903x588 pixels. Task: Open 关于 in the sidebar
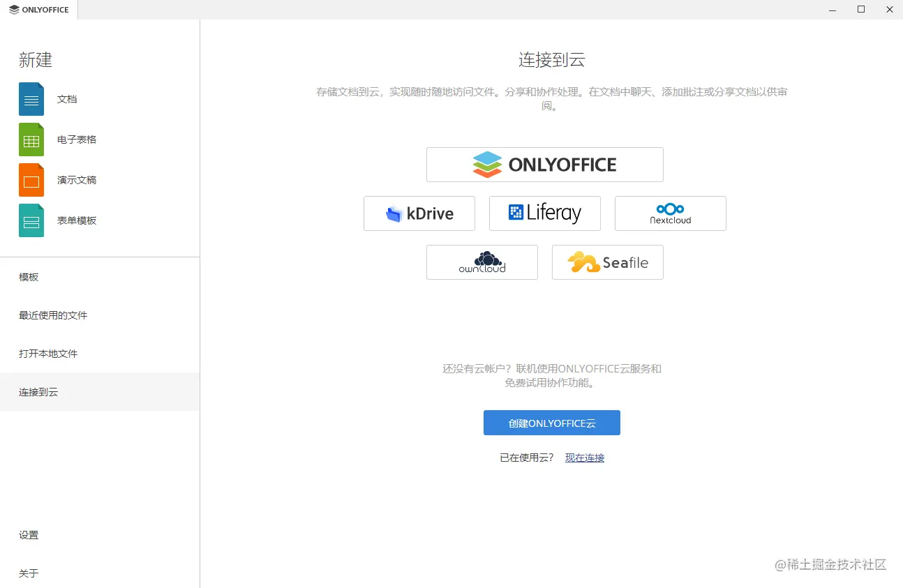(100, 573)
